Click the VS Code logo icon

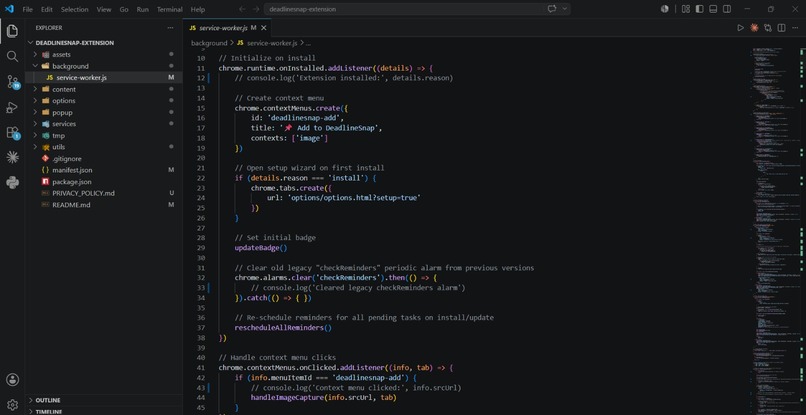pos(9,9)
